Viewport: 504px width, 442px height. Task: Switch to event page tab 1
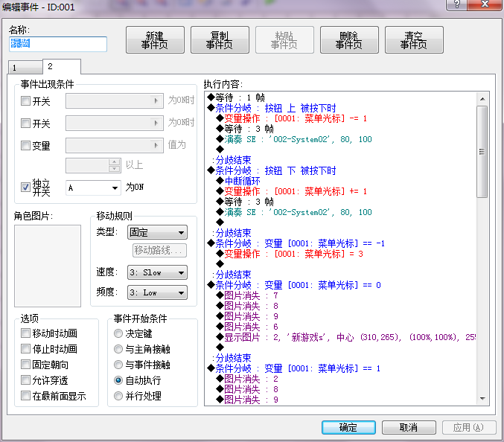coord(25,68)
